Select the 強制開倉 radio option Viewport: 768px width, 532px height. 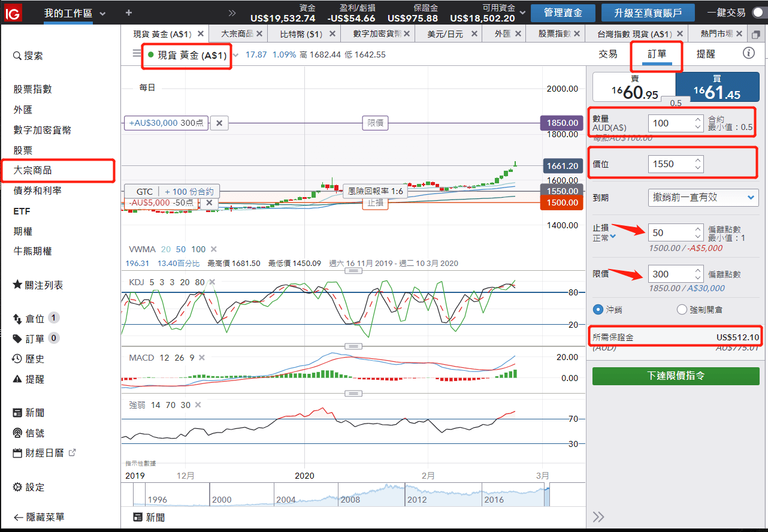[681, 310]
